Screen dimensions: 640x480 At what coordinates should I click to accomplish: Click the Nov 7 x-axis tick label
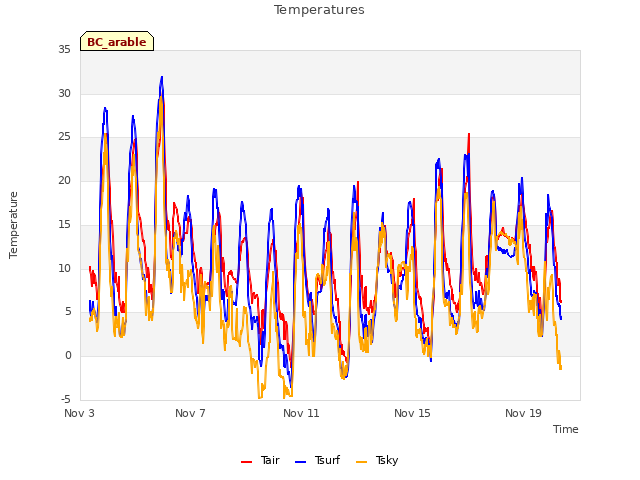pyautogui.click(x=190, y=413)
